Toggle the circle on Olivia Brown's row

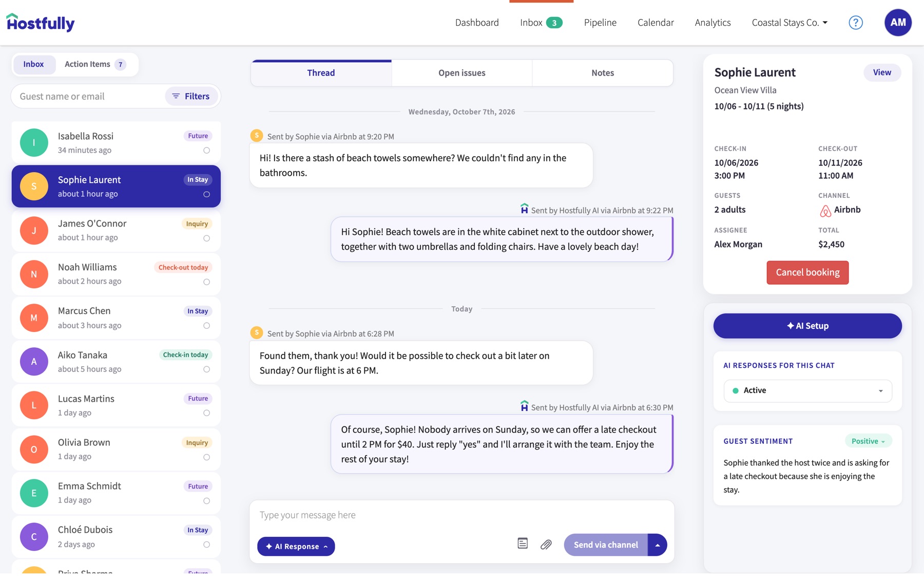[206, 457]
